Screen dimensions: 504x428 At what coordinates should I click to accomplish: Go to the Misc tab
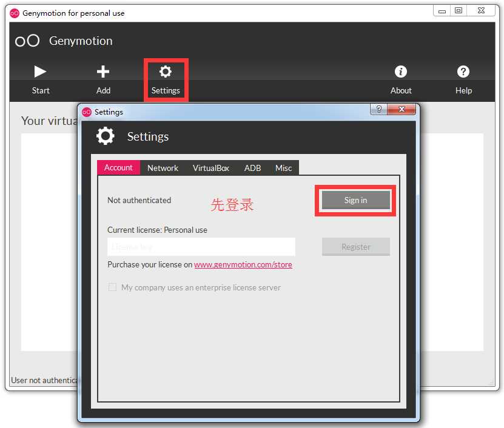[x=283, y=168]
